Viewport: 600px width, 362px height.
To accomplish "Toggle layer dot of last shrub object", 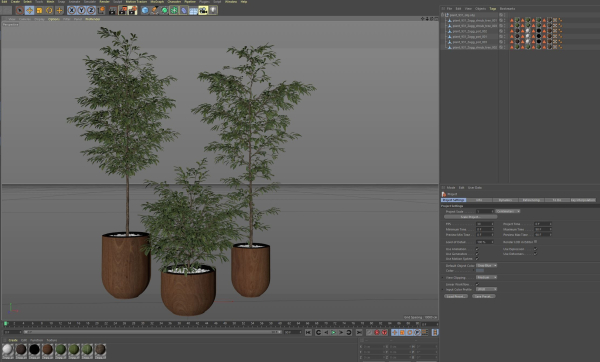I will click(501, 47).
